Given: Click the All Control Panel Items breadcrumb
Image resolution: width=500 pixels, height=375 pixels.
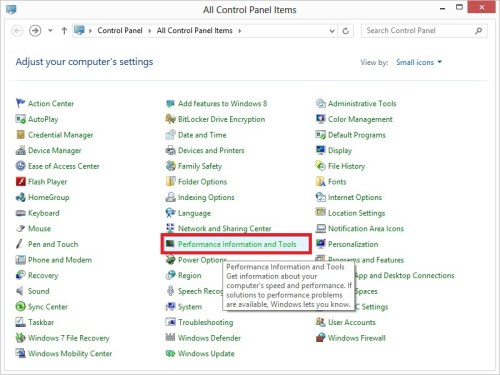Looking at the screenshot, I should click(x=194, y=31).
